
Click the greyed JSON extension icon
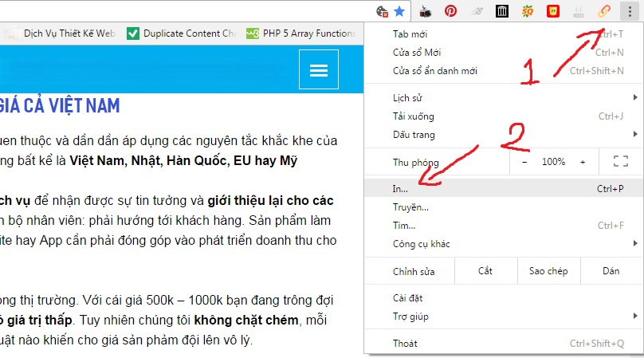click(x=579, y=11)
